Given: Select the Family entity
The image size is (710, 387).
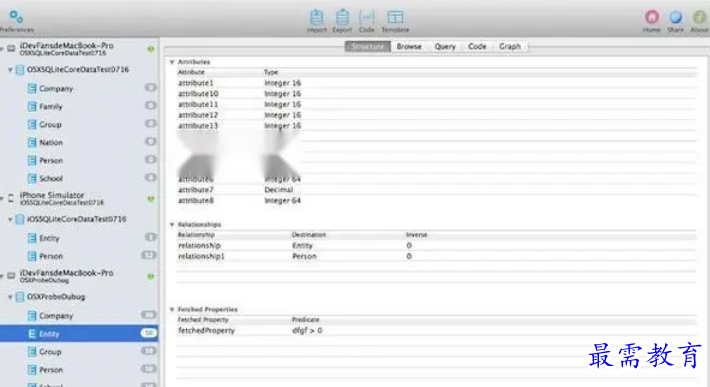Looking at the screenshot, I should tap(79, 106).
